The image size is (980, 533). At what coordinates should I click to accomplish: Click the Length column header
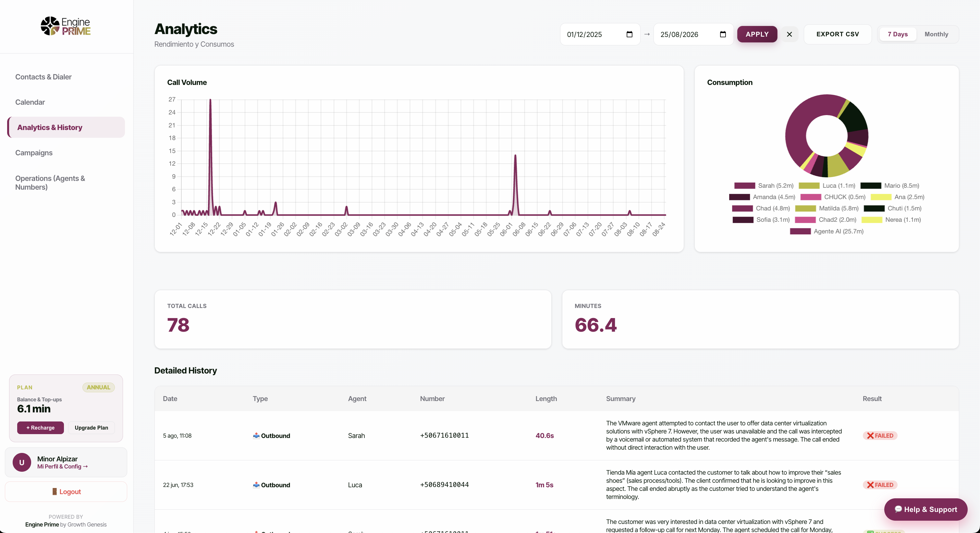[546, 399]
